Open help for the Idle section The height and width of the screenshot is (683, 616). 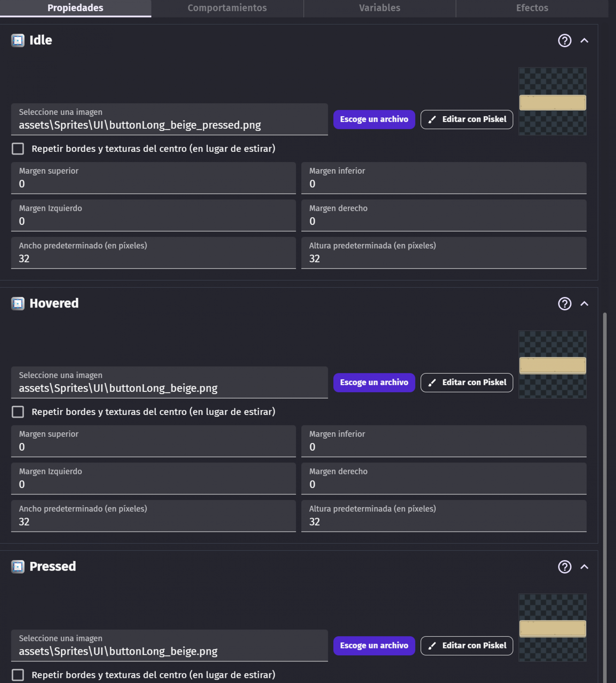point(565,41)
